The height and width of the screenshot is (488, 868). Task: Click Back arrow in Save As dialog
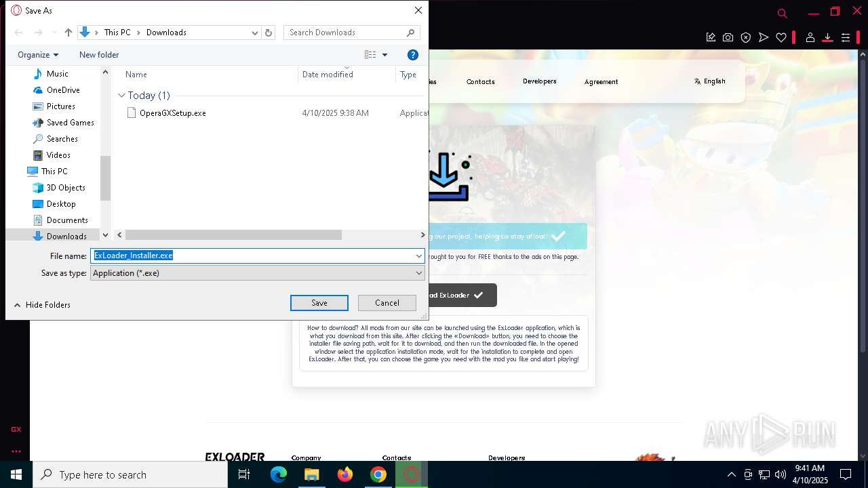pyautogui.click(x=19, y=33)
